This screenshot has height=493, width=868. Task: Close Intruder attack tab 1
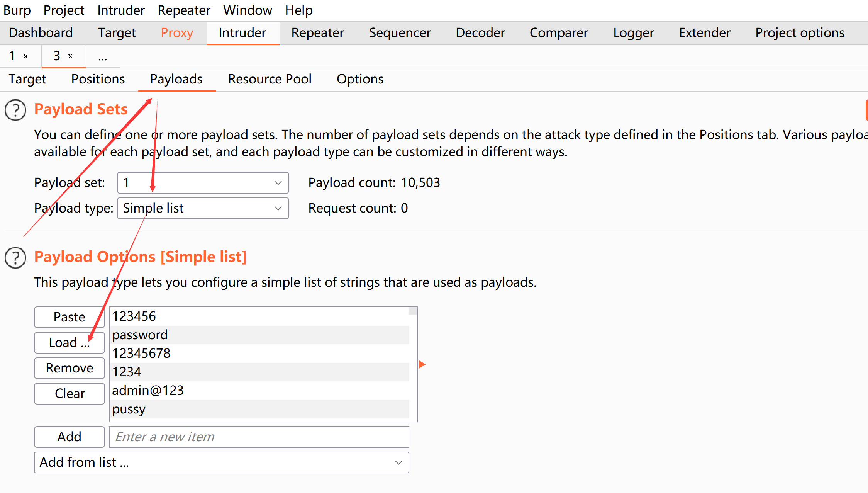pyautogui.click(x=25, y=56)
